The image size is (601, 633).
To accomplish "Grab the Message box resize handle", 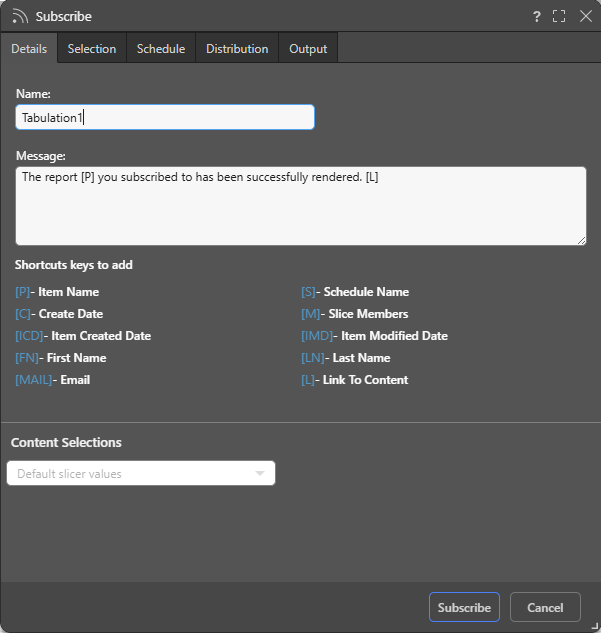I will pos(581,241).
